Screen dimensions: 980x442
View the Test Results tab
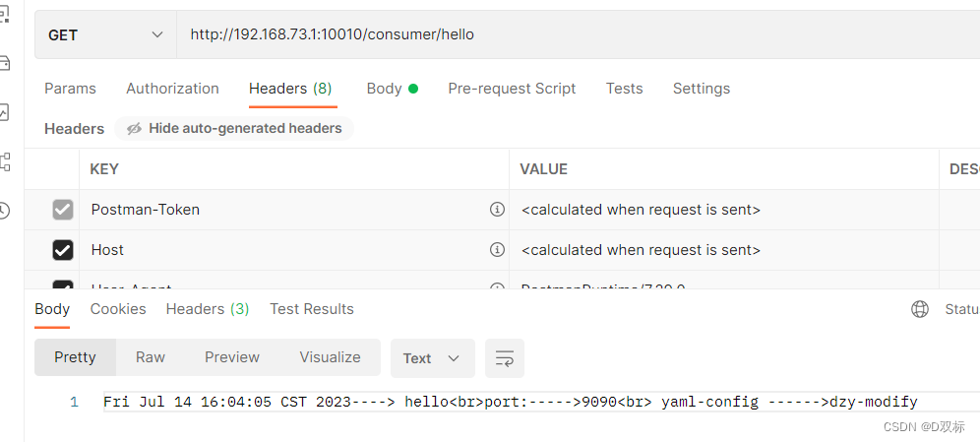(x=312, y=309)
